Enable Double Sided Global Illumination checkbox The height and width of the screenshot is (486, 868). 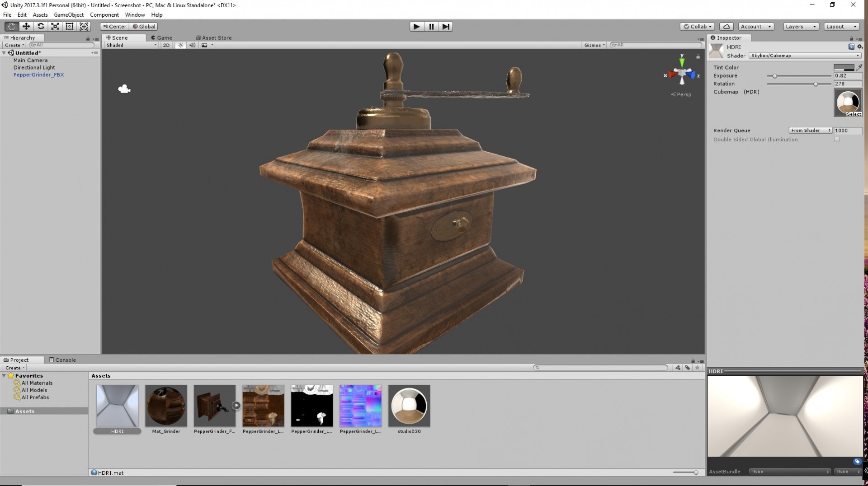click(x=837, y=140)
